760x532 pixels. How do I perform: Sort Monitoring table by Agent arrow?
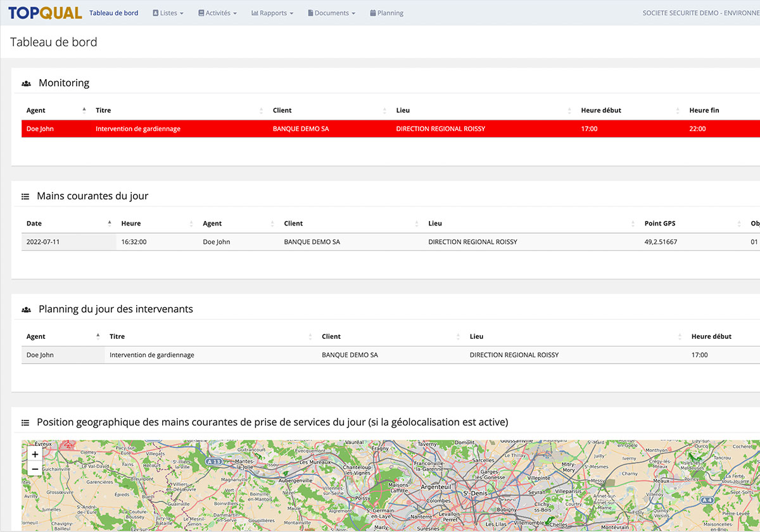point(84,110)
